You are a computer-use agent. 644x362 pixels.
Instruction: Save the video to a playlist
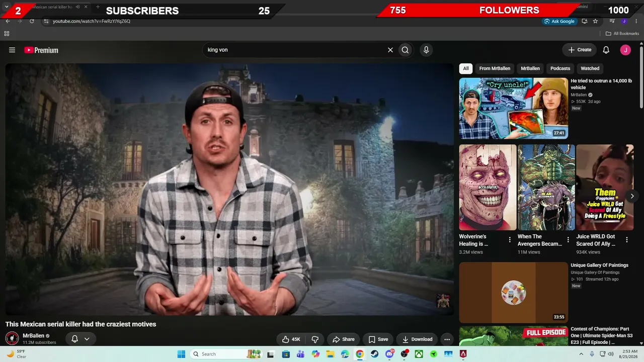(378, 339)
